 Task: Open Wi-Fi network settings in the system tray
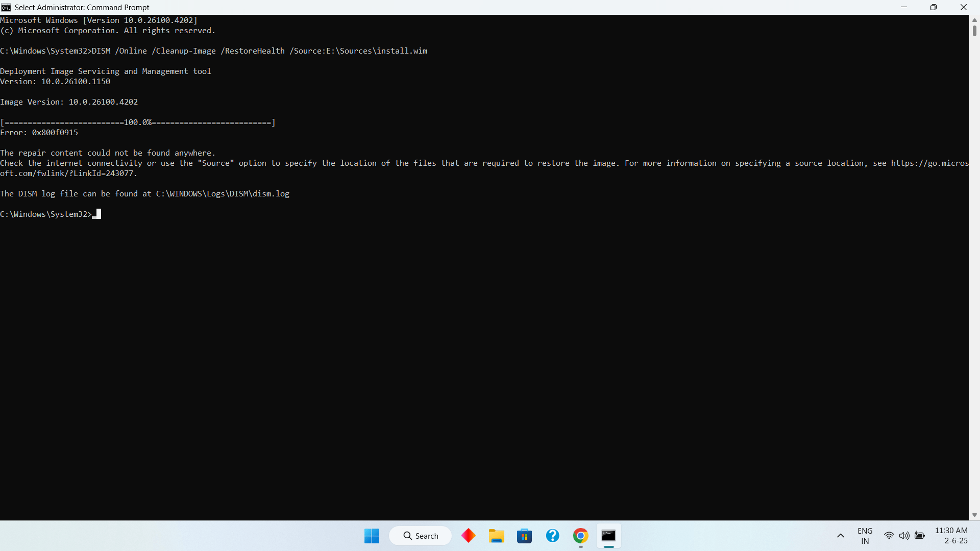click(889, 536)
